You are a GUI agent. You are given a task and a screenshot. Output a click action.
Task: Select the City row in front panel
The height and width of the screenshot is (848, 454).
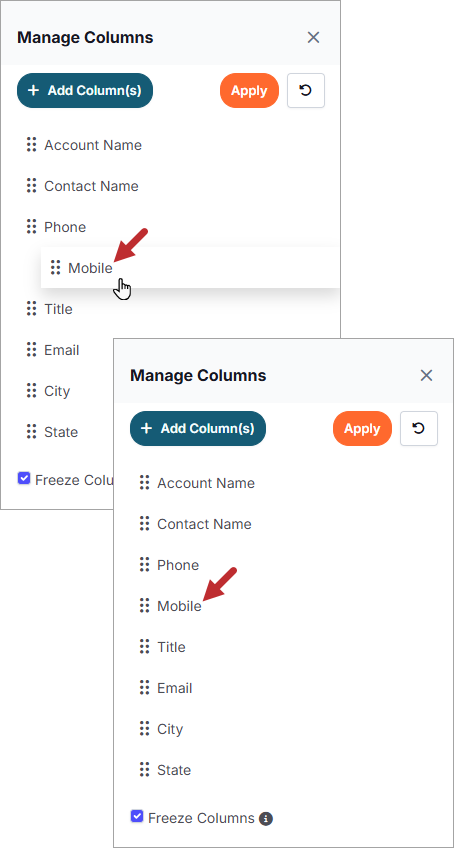282,729
